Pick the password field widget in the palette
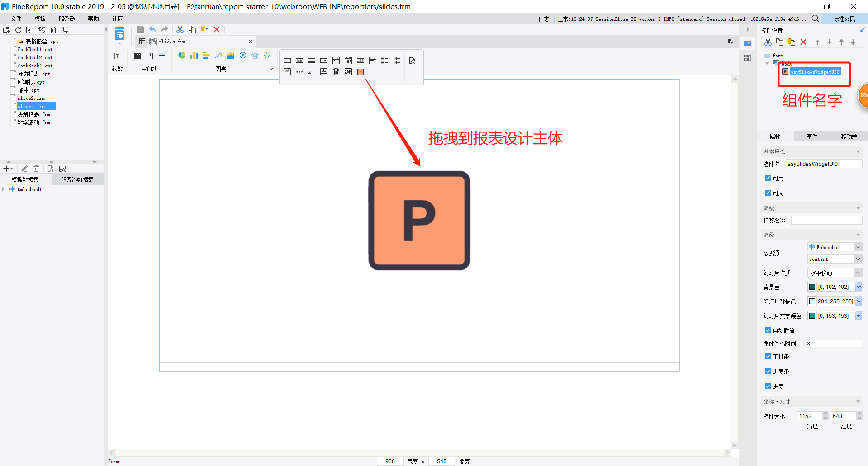Viewport: 868px width, 466px height. click(x=299, y=72)
